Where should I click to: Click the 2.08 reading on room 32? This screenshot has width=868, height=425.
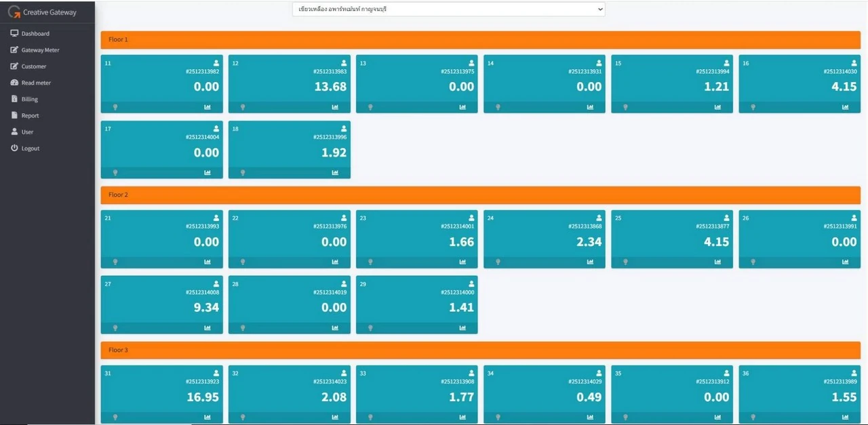334,397
